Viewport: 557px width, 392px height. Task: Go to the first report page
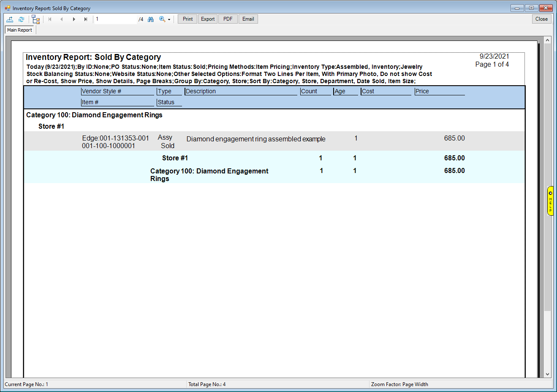point(50,19)
